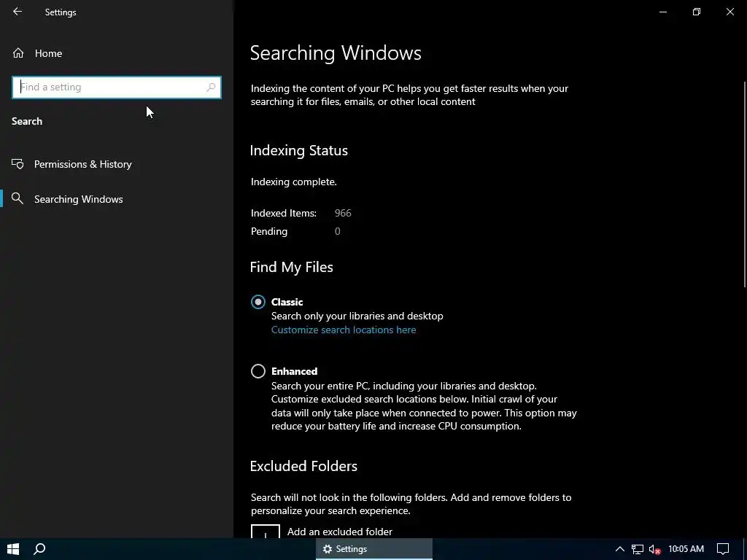Go back with the Settings back arrow
Viewport: 747px width, 560px height.
(18, 12)
